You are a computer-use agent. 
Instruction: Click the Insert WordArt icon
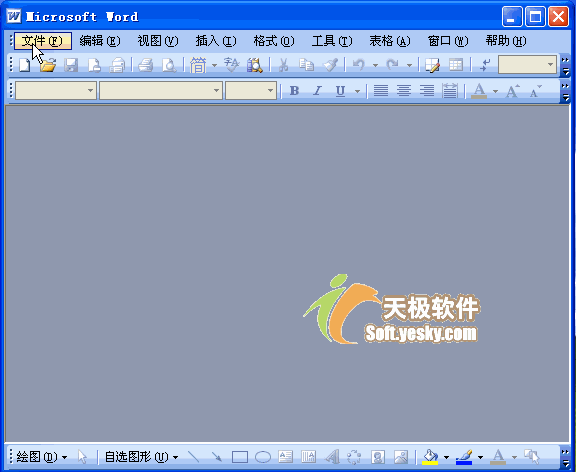pos(332,457)
